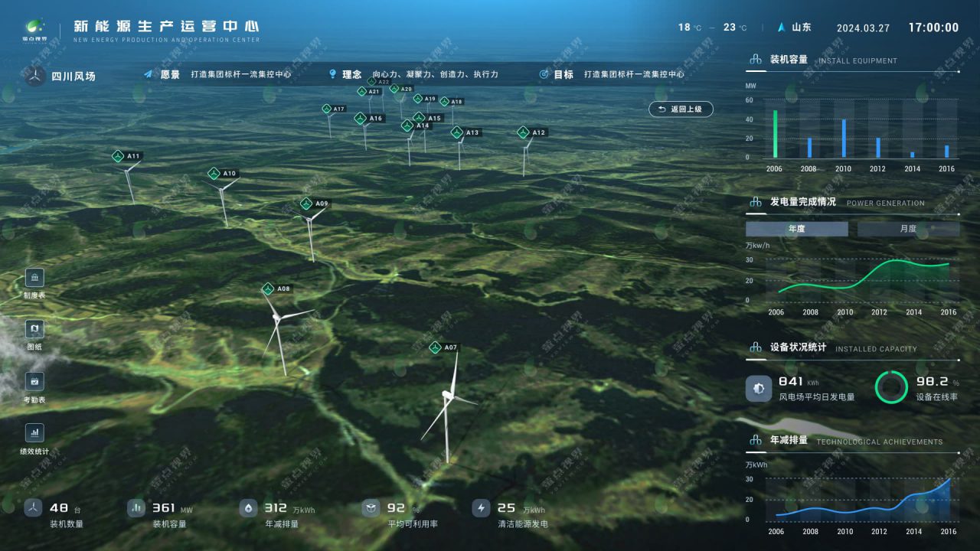The image size is (980, 551).
Task: Click the 装机数量 turbine stat icon
Action: click(x=33, y=507)
